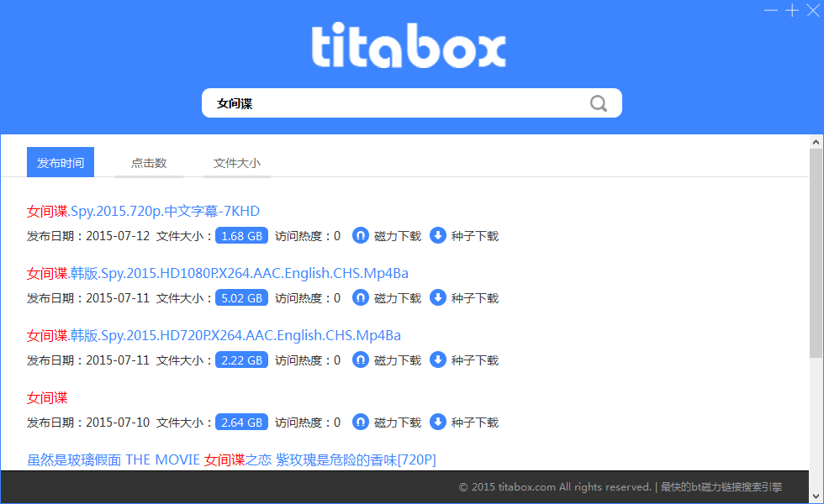Open the 玻璃假面 THE MOVIE result link
Image resolution: width=824 pixels, height=504 pixels.
[x=231, y=460]
